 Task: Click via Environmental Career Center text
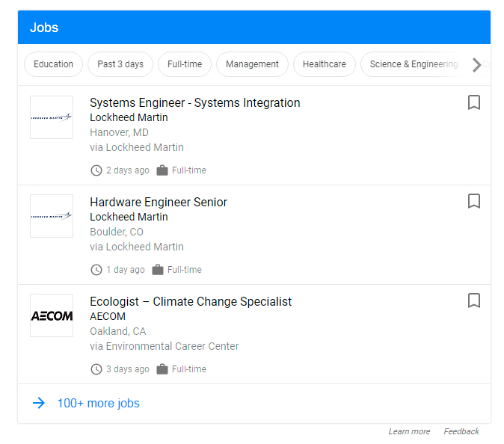pos(165,346)
